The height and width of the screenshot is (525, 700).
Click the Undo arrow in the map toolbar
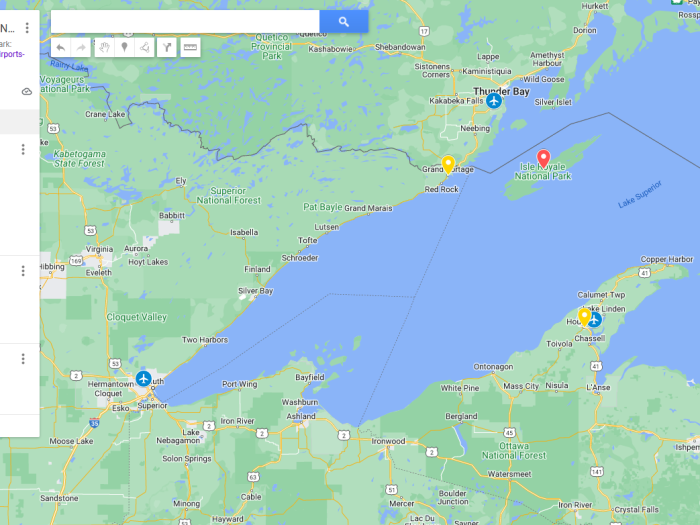tap(61, 47)
